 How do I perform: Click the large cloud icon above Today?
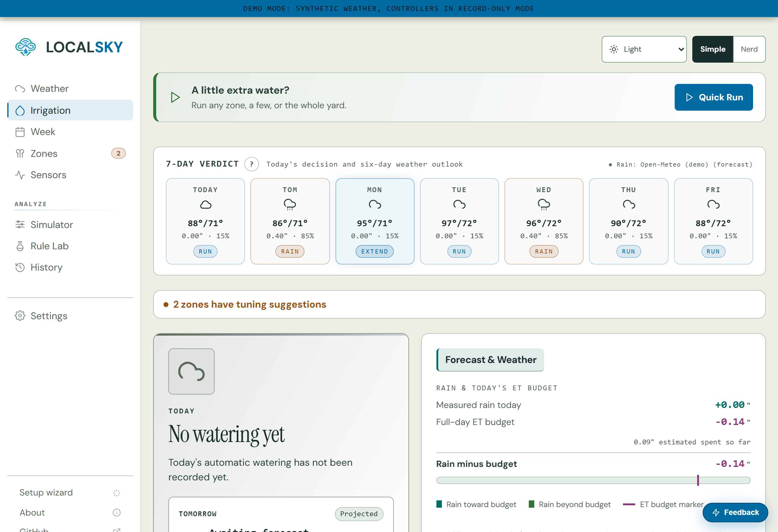pos(191,371)
